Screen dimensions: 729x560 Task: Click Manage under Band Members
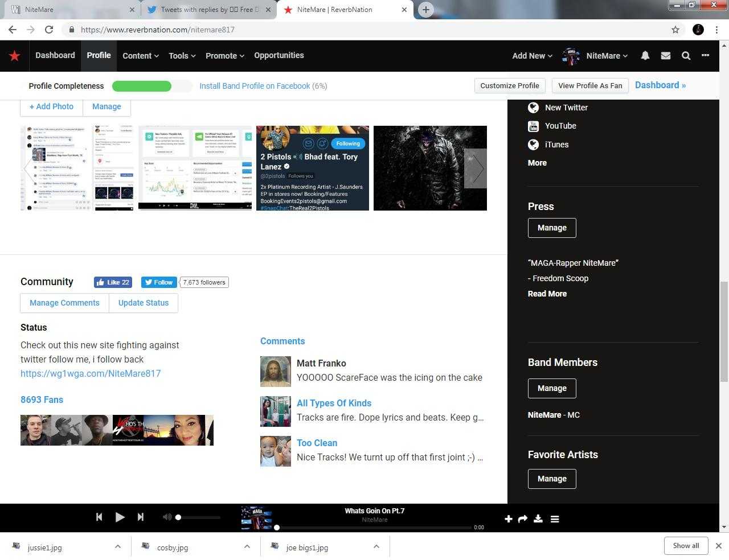point(552,388)
